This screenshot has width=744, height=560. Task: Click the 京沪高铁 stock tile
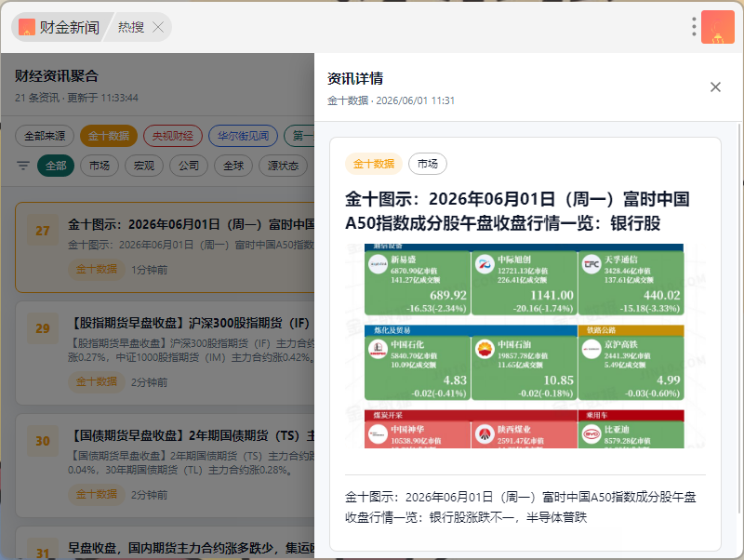point(631,367)
